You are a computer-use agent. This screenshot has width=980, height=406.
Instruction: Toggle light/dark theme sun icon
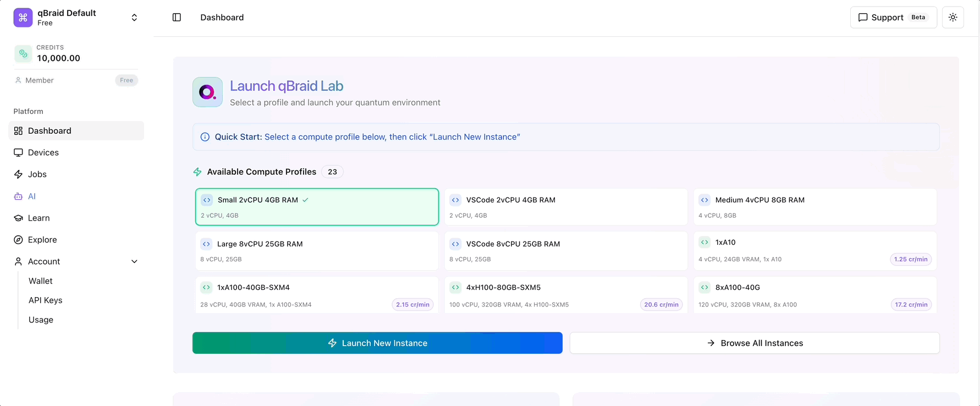[953, 18]
